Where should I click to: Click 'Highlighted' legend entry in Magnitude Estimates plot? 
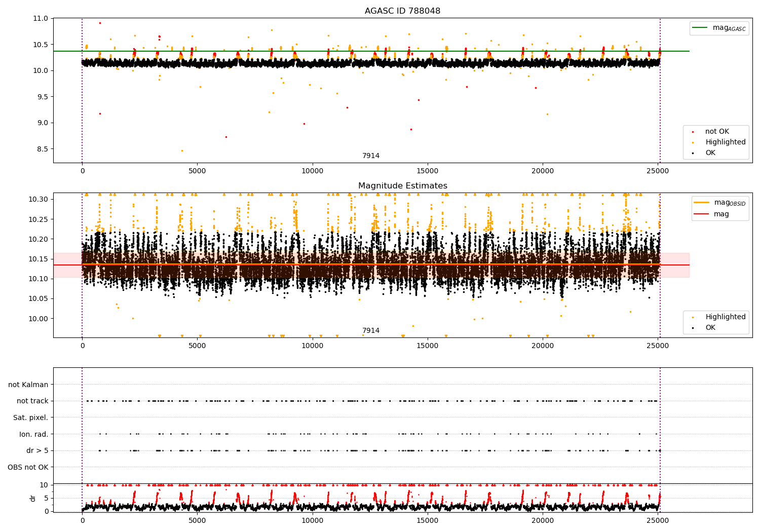coord(725,317)
